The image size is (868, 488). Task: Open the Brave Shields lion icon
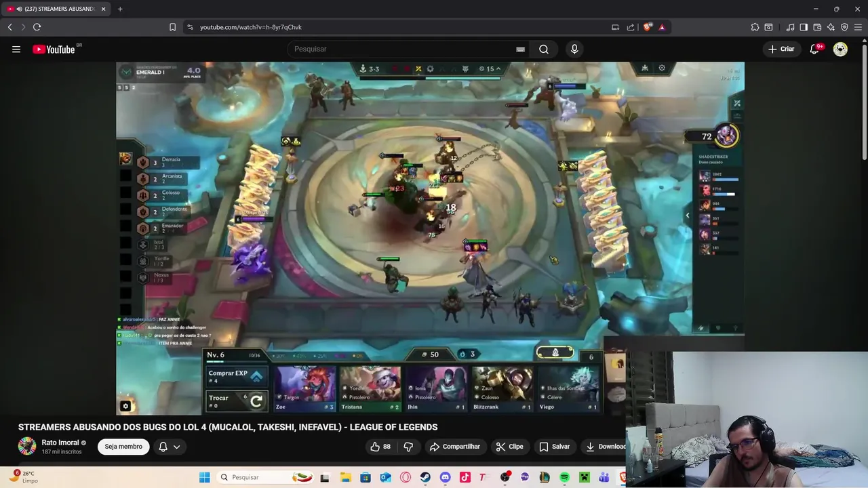click(x=648, y=27)
